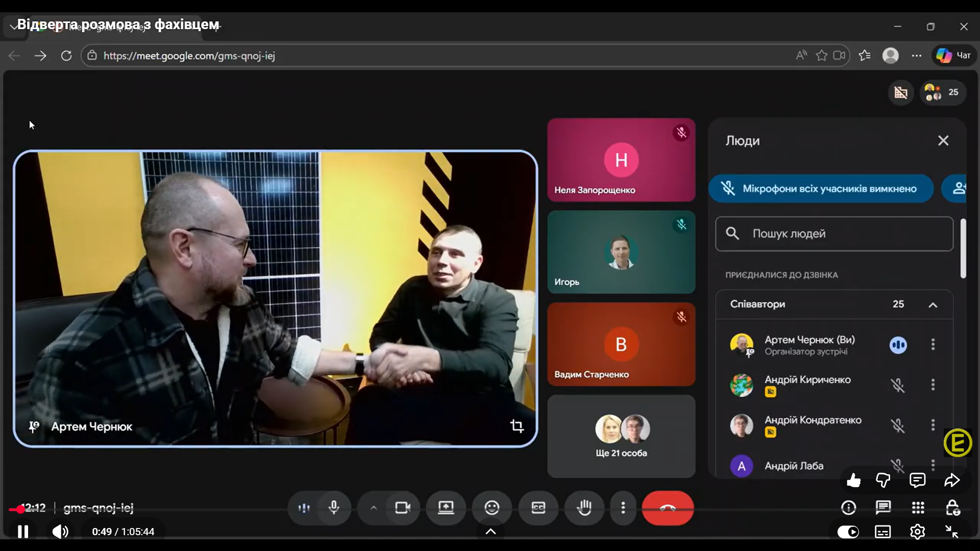
Task: Mute all via Мікрофони всіх учасників вимкнено
Action: click(x=821, y=189)
